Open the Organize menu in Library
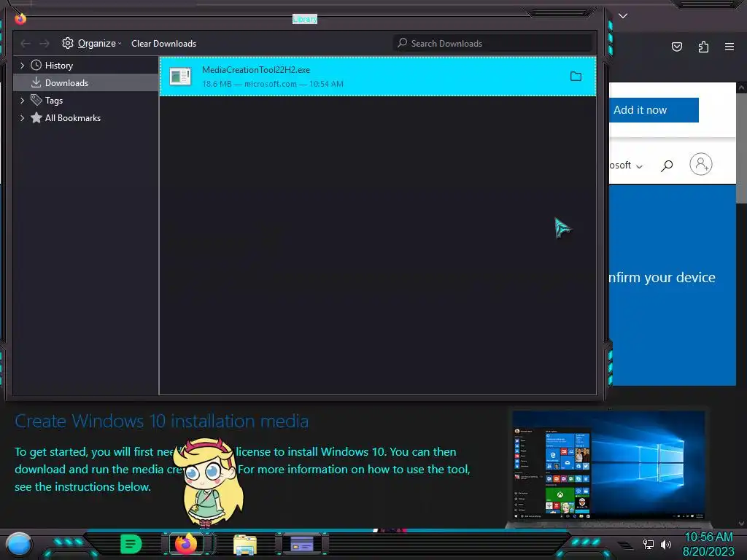 coord(93,43)
